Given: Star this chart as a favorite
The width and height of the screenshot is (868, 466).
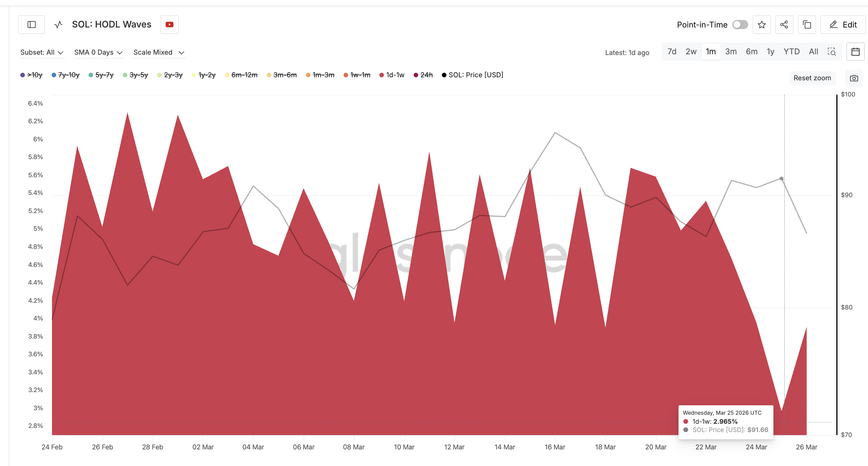Looking at the screenshot, I should tap(761, 24).
